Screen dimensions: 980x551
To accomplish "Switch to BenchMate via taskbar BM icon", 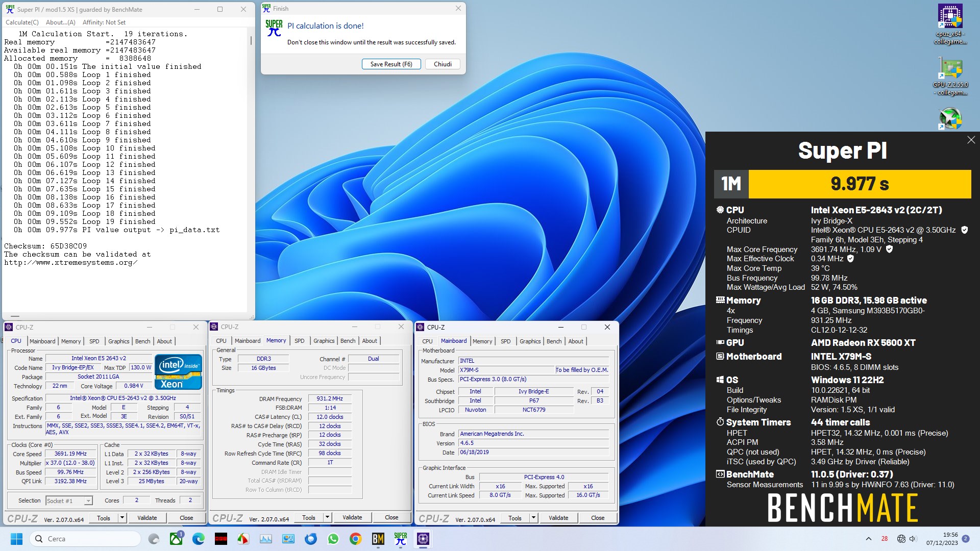I will [x=378, y=539].
